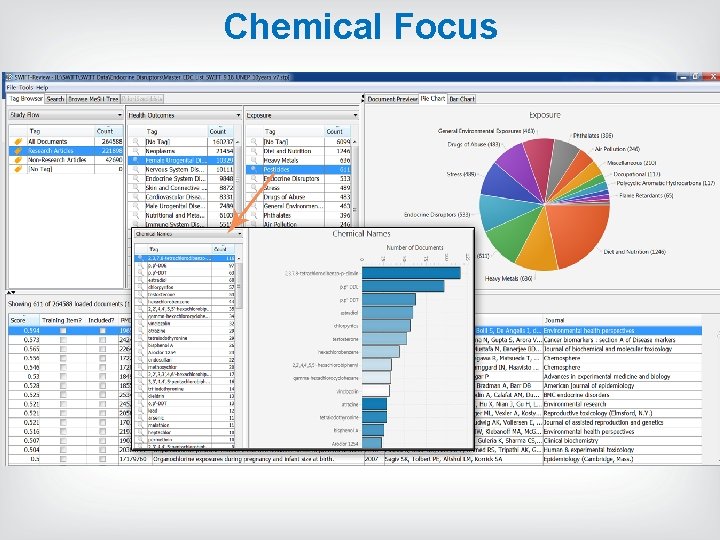Click magnifier icon next to bisphenol A
Screen dimensions: 720x540
point(141,345)
